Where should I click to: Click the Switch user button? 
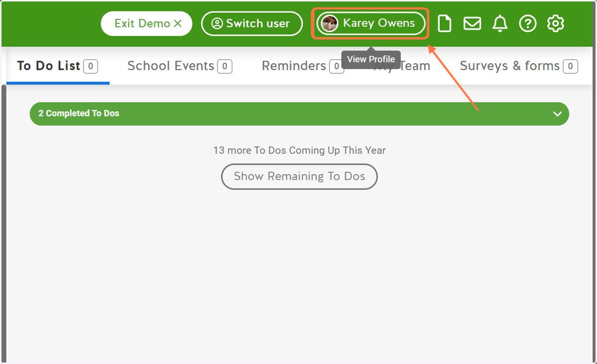252,23
